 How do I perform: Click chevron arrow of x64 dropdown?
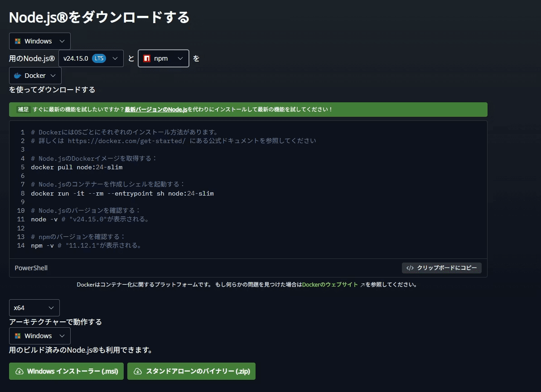(x=51, y=308)
